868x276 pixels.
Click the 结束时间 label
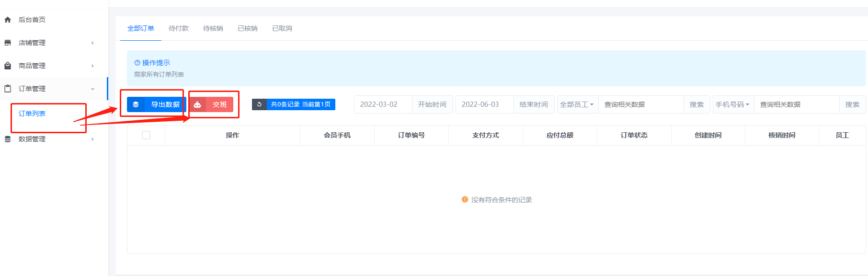click(534, 104)
